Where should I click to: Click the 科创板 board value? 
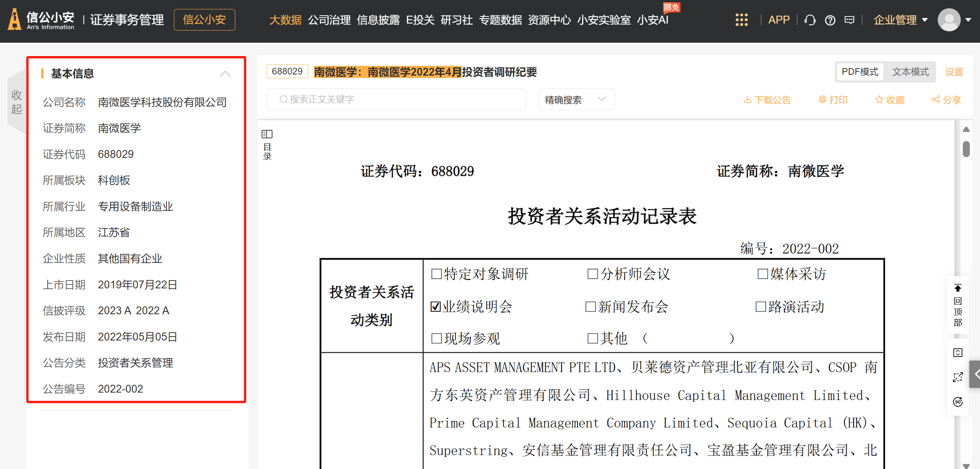114,180
